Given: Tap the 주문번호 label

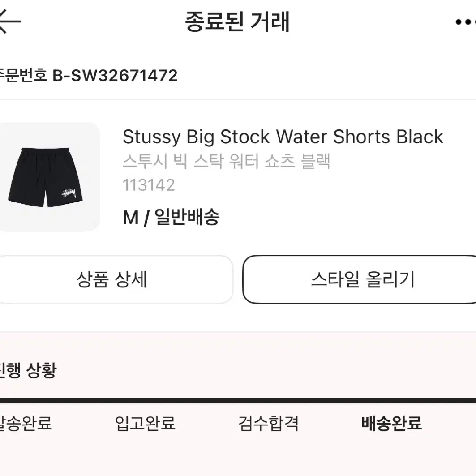Looking at the screenshot, I should point(24,75).
